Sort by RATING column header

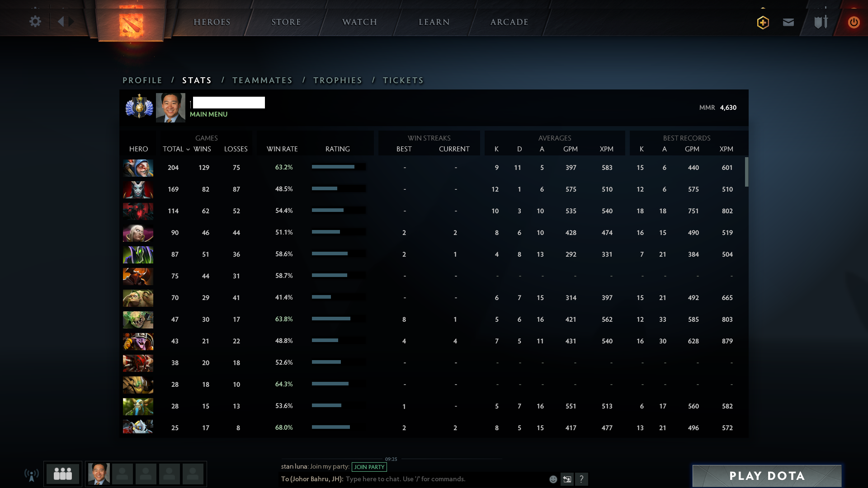(x=338, y=149)
